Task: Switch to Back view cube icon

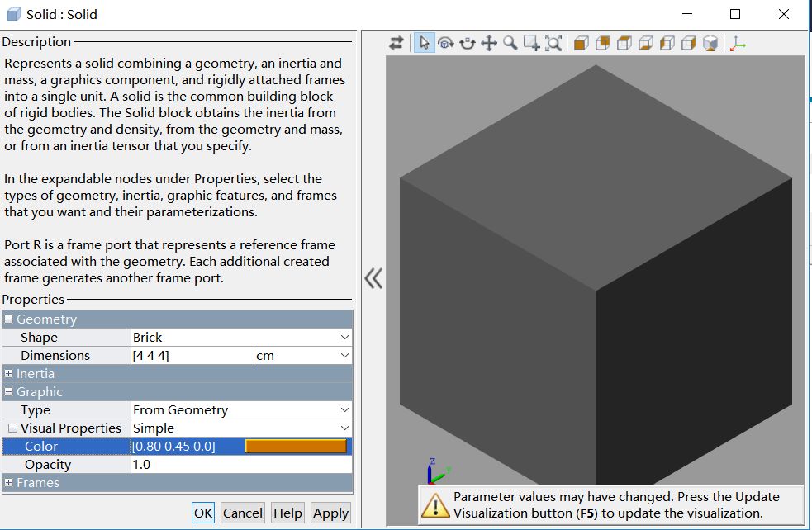Action: tap(603, 43)
